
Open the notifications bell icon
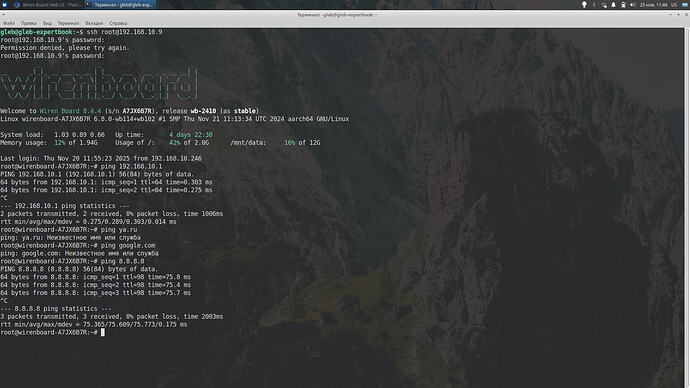coord(613,5)
